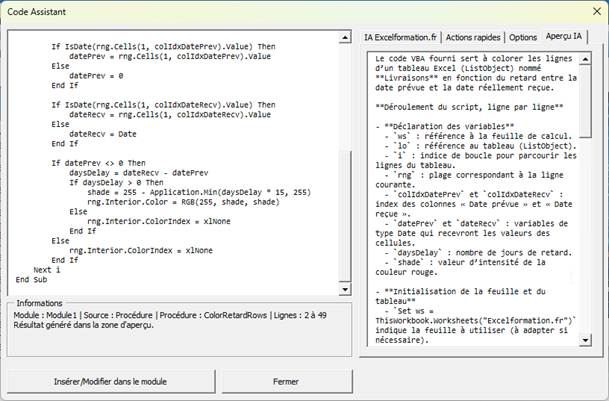This screenshot has width=609, height=401.
Task: Click the code pane scrollbar thumb
Action: pyautogui.click(x=345, y=216)
